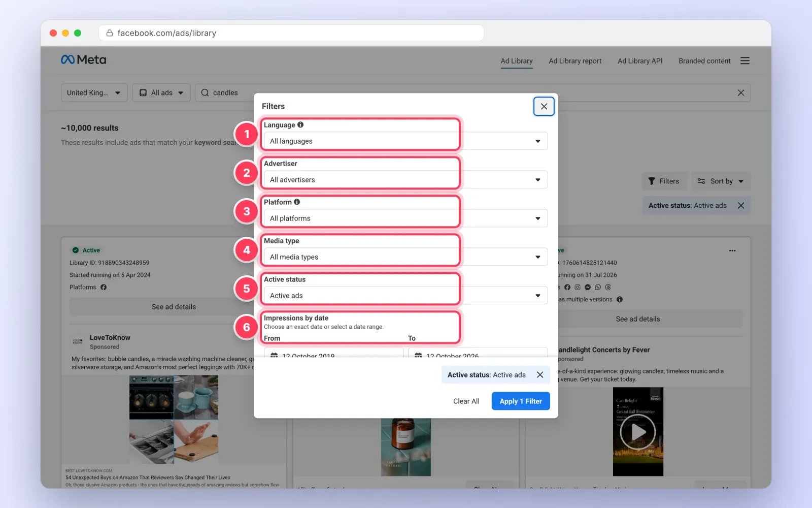
Task: Go to the Branded content tab
Action: (704, 61)
